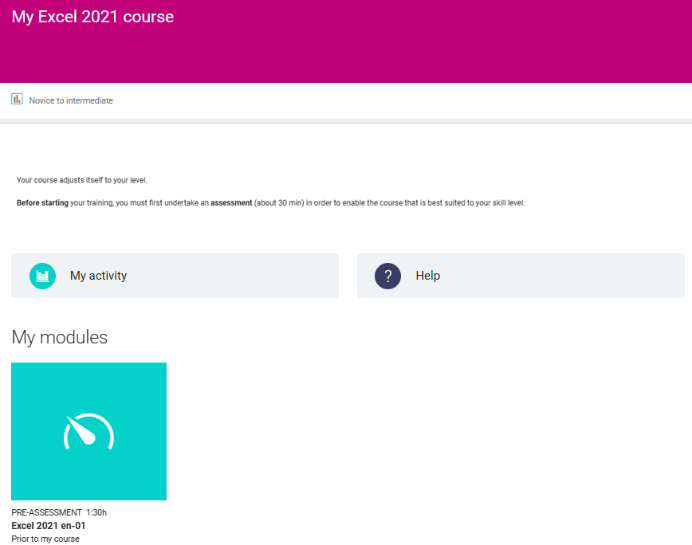Screen dimensions: 692x545
Task: Click the teal My activity chart icon
Action: 42,276
